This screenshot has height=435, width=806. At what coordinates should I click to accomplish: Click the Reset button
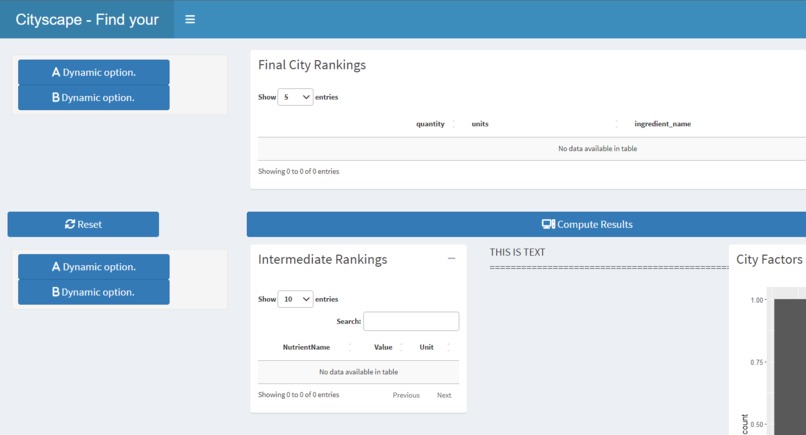tap(83, 224)
